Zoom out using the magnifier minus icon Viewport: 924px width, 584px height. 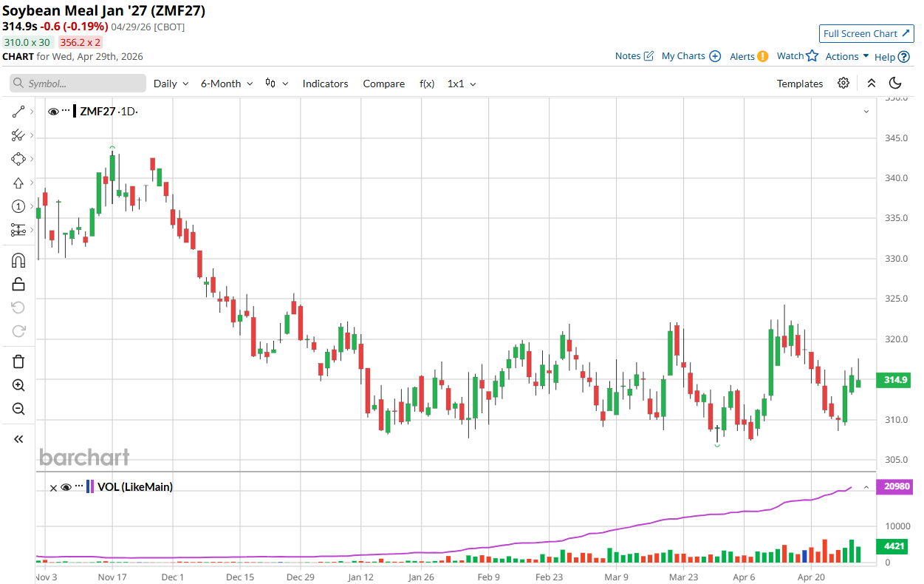click(x=18, y=409)
